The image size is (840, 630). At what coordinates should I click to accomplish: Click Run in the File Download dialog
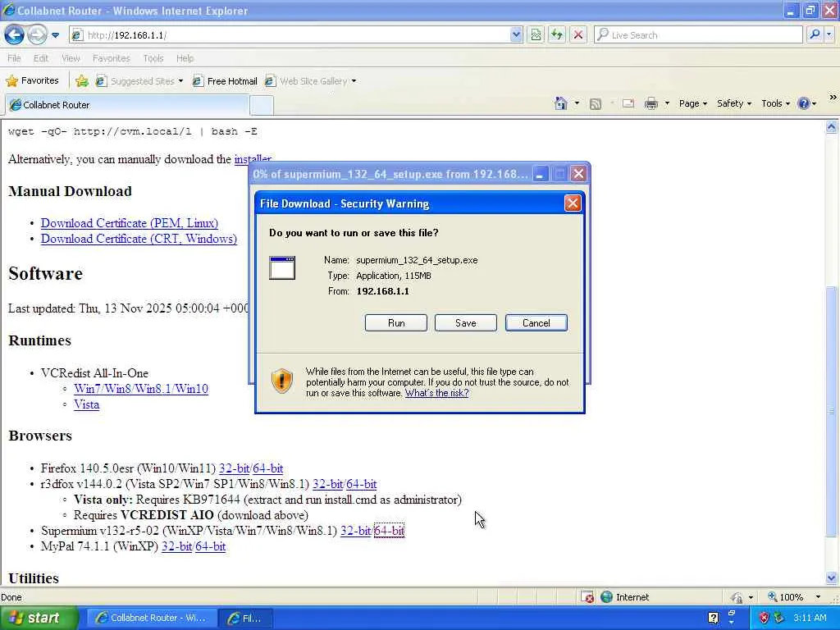tap(396, 323)
